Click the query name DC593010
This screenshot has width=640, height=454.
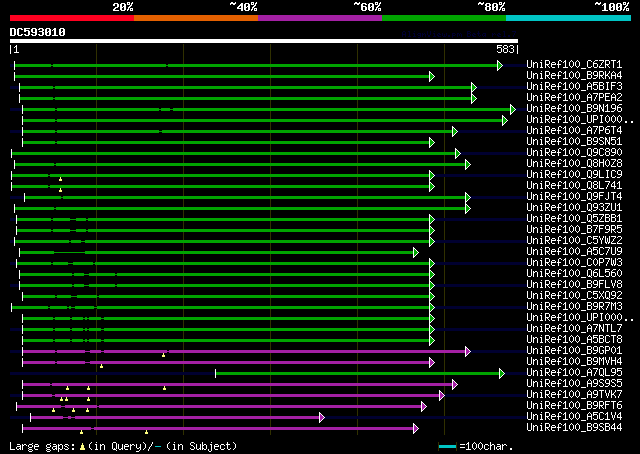coord(38,32)
